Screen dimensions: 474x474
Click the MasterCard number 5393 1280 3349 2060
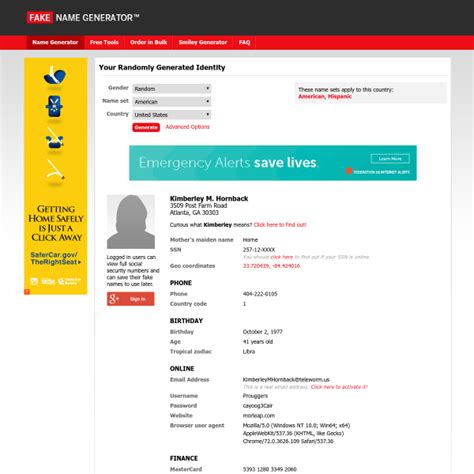point(269,469)
